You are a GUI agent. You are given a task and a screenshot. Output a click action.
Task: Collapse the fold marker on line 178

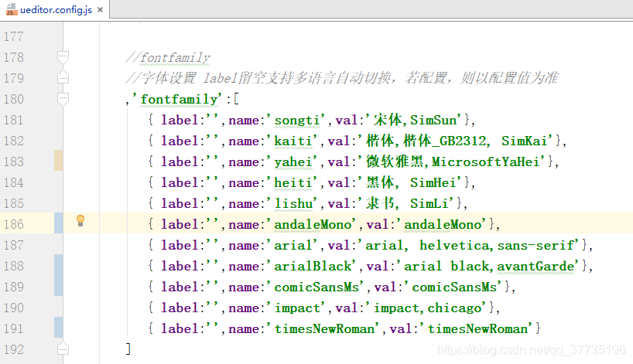[63, 57]
